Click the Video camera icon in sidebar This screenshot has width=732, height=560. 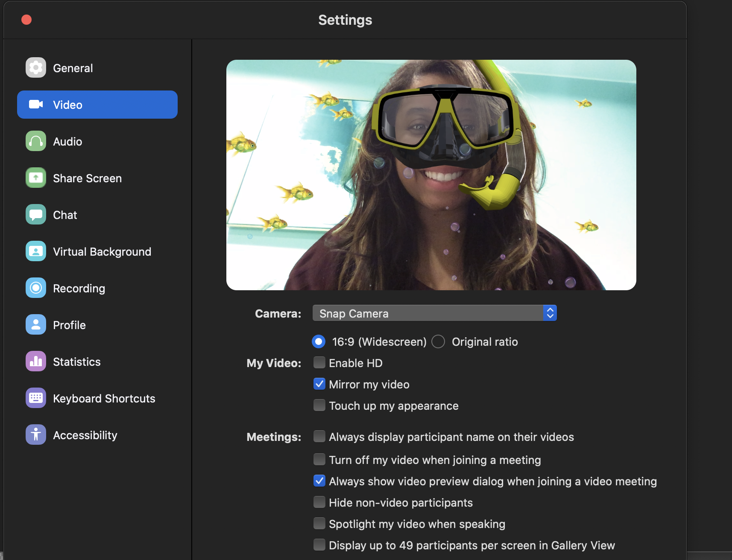click(x=36, y=104)
